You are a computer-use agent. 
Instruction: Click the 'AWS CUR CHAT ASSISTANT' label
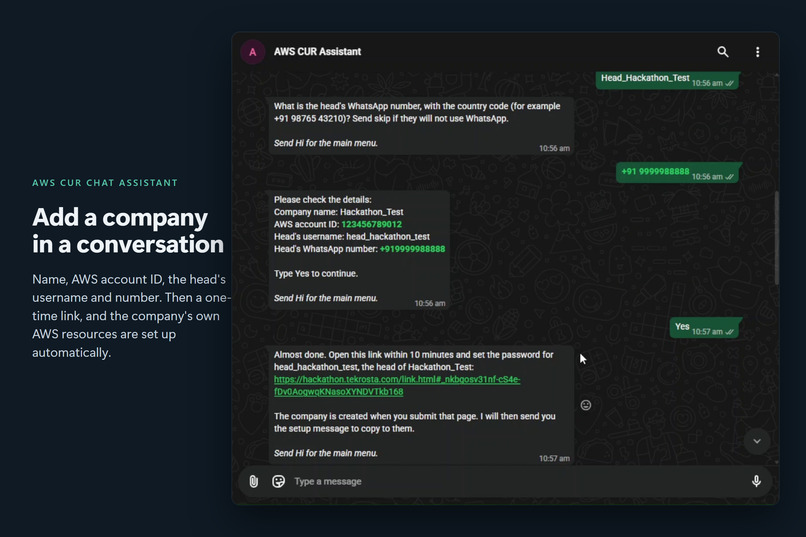coord(105,183)
